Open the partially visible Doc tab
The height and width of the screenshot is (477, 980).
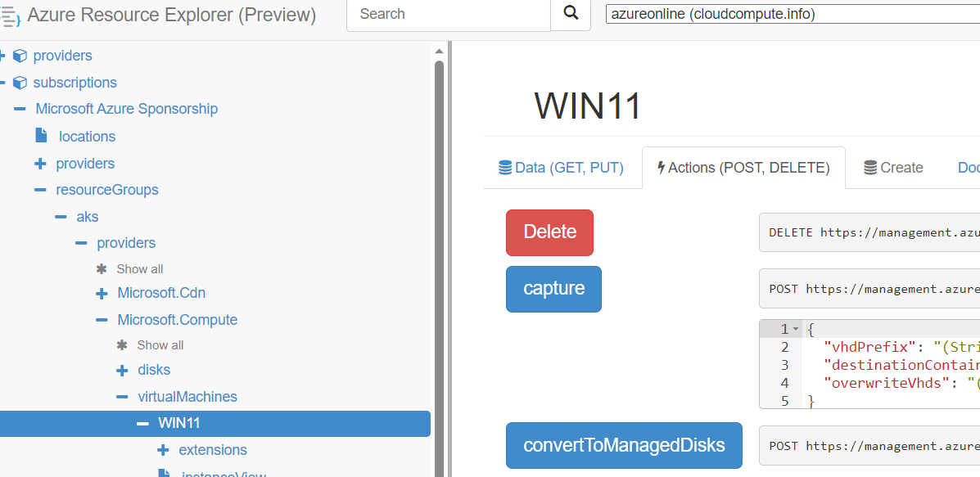pyautogui.click(x=969, y=168)
